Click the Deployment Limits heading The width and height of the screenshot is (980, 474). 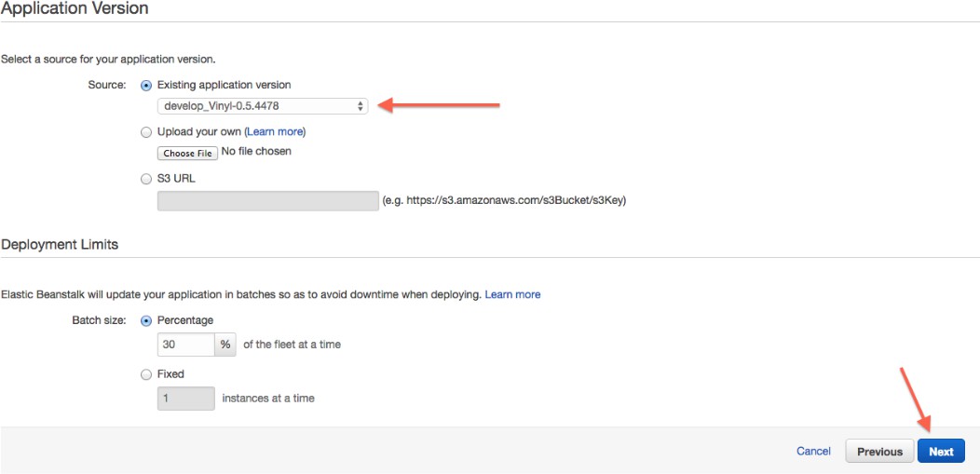(60, 245)
